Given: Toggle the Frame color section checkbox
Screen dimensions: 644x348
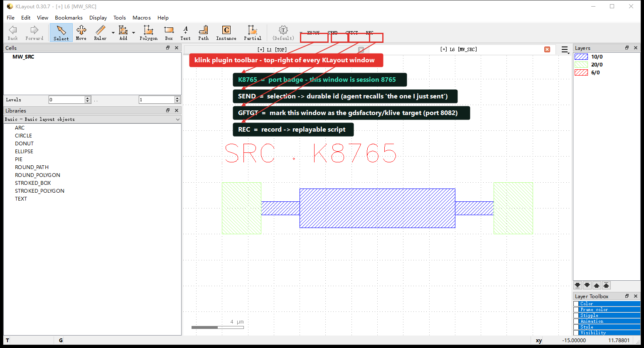Looking at the screenshot, I should tap(576, 310).
